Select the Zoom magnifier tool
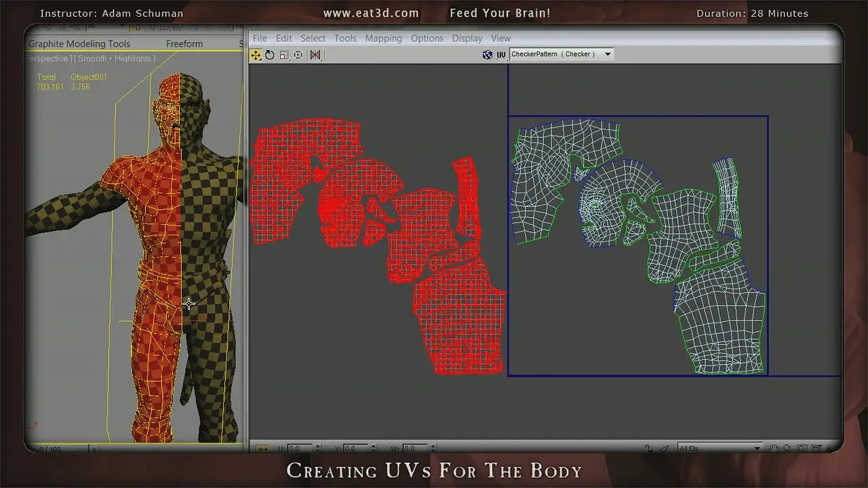 [x=788, y=448]
